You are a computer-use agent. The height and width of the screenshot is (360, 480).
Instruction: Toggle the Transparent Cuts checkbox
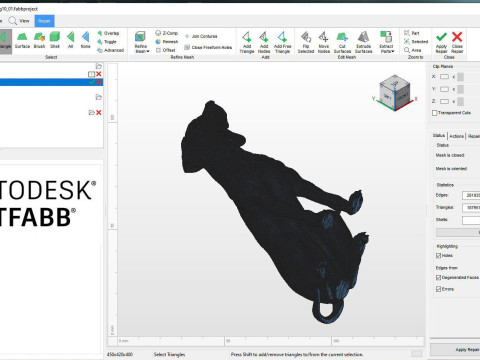[x=435, y=113]
